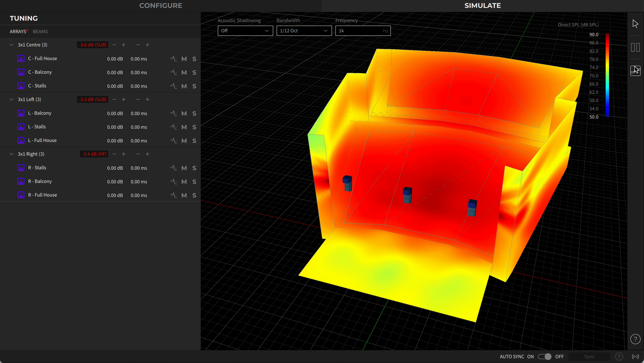Mute the C - Full House array
644x363 pixels.
(184, 59)
